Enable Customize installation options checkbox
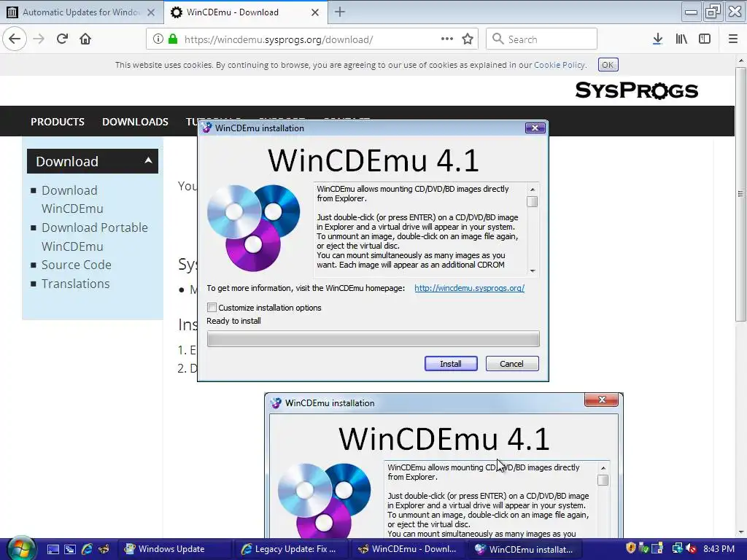 pos(212,308)
